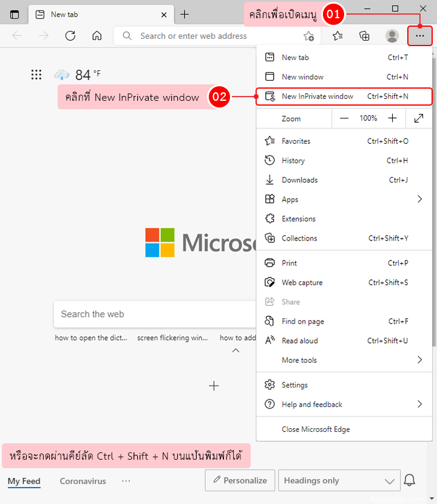Click the notifications bell icon
The width and height of the screenshot is (437, 504).
[410, 480]
